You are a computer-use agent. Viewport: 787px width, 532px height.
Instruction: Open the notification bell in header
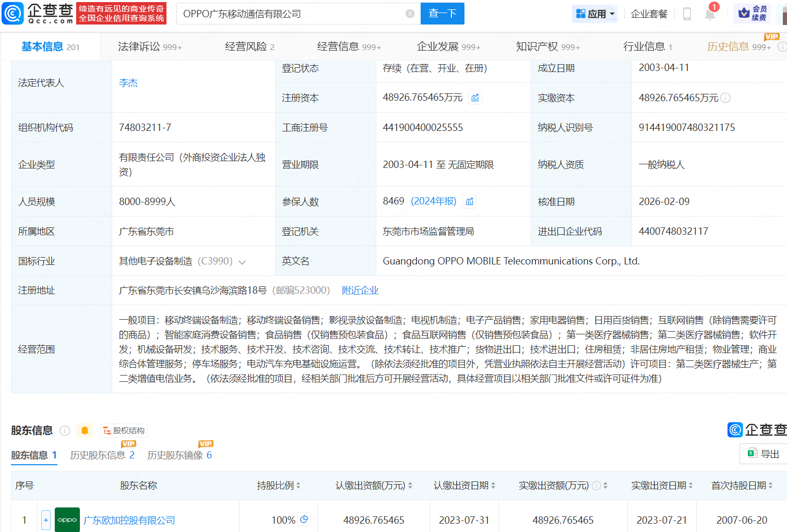[710, 14]
